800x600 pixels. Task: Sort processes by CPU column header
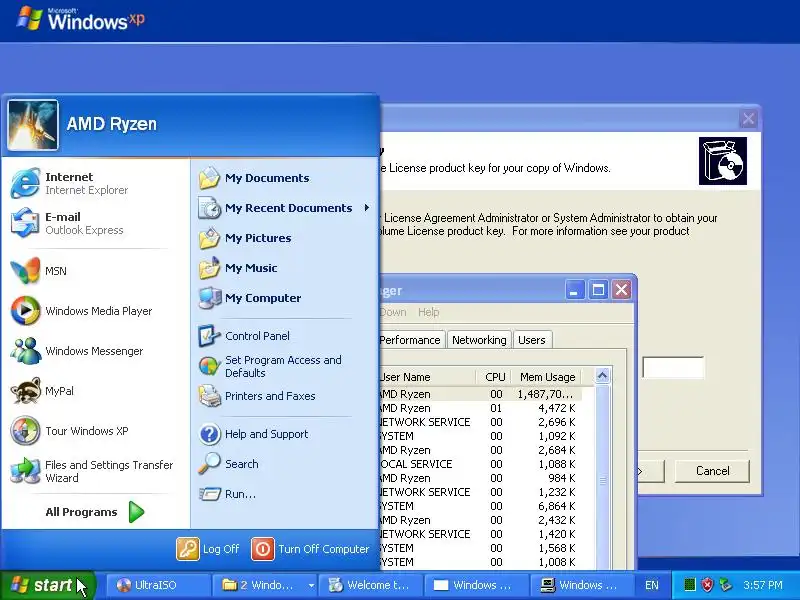(494, 377)
